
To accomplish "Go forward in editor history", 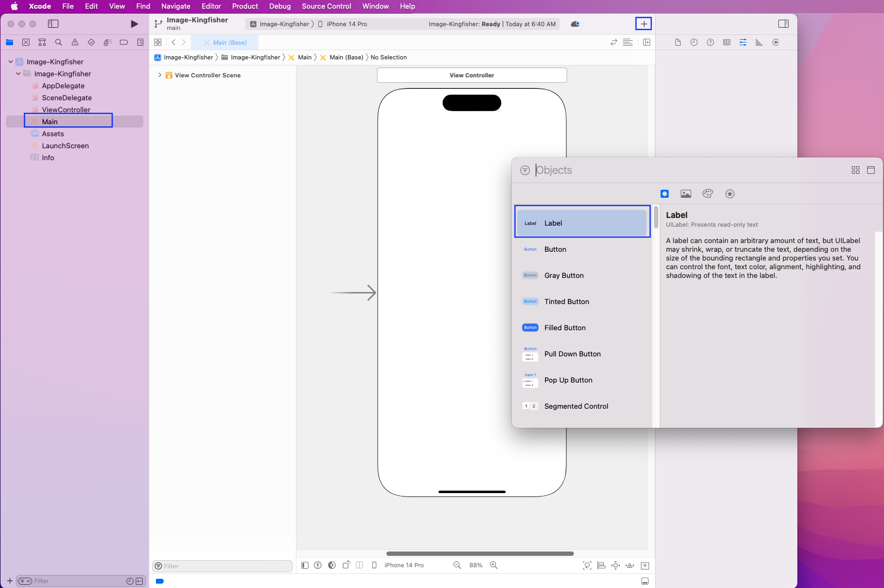I will coord(184,43).
